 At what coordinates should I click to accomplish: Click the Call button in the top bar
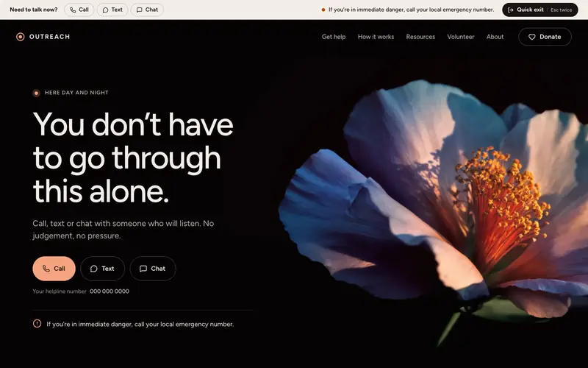(x=79, y=10)
